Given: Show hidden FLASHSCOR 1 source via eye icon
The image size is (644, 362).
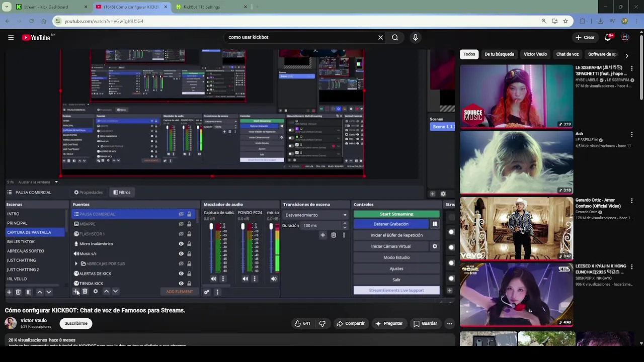Looking at the screenshot, I should point(181,234).
